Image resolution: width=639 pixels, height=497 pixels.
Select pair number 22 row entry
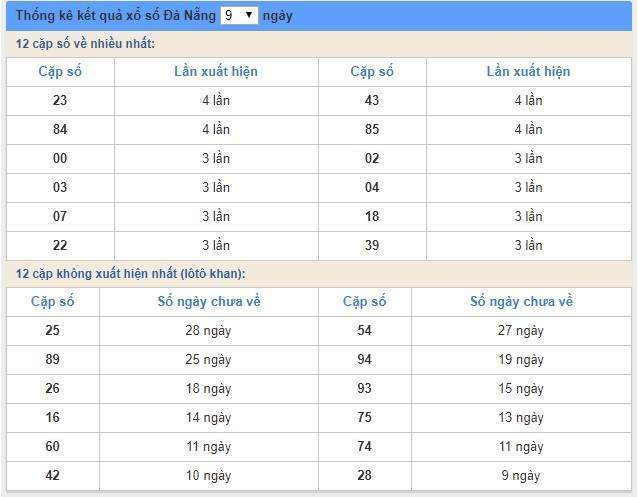point(60,245)
